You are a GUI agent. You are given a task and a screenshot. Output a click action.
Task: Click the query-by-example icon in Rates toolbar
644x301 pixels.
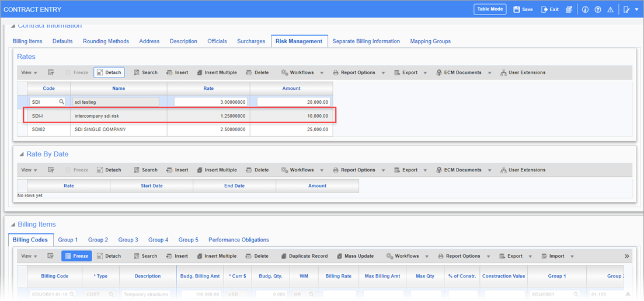point(51,72)
